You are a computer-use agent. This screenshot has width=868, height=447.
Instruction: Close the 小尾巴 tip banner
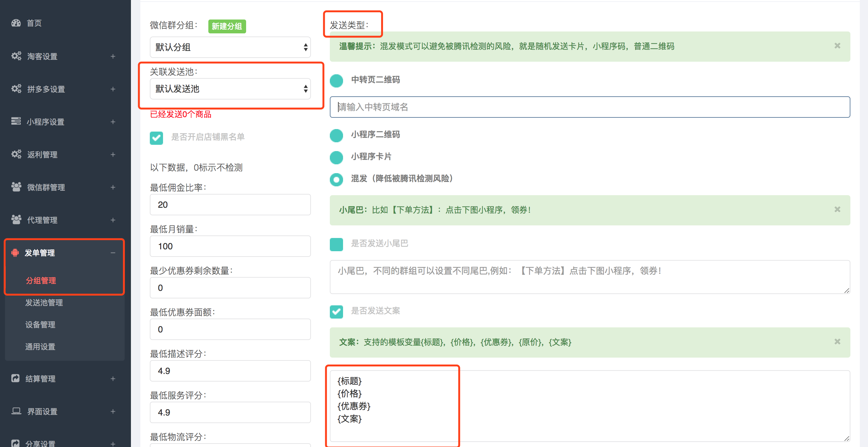click(837, 210)
